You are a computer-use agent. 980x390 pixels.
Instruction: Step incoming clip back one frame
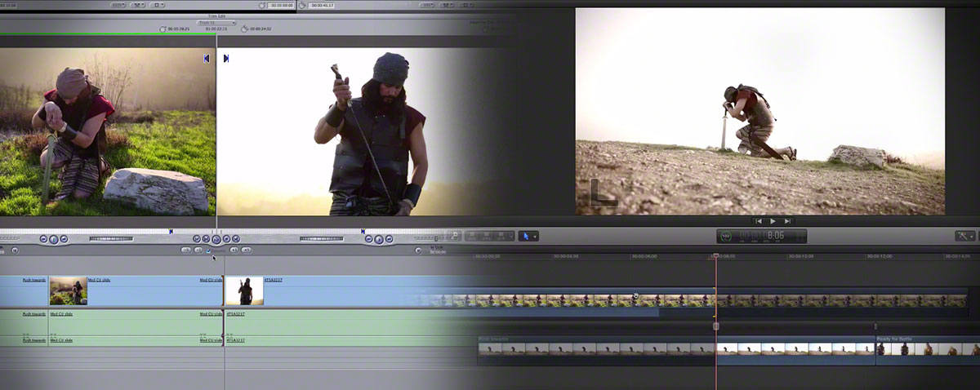[x=368, y=238]
